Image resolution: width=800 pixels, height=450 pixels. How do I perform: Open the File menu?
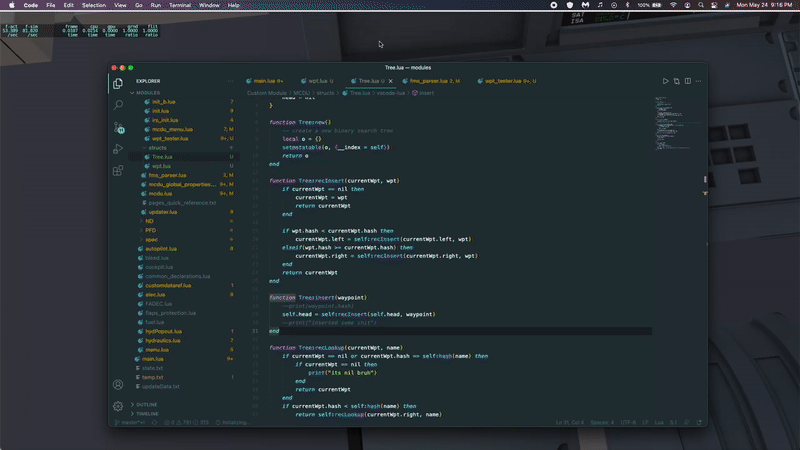[x=51, y=5]
